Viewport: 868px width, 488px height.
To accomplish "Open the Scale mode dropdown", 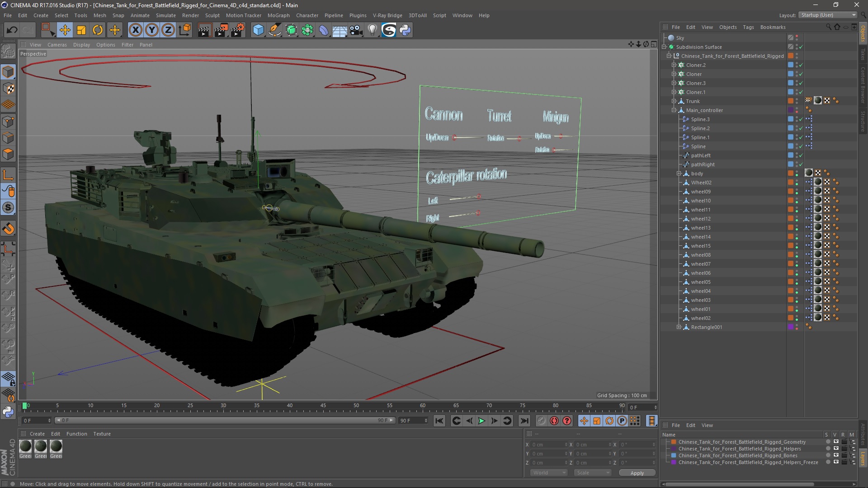I will tap(592, 473).
